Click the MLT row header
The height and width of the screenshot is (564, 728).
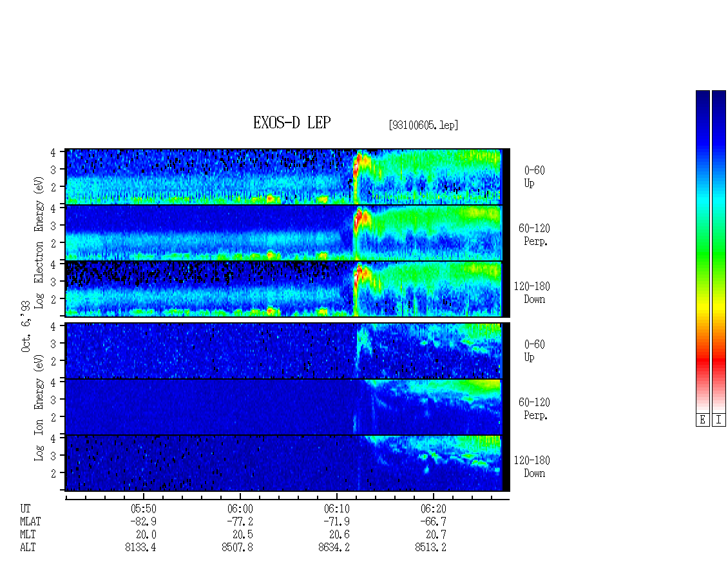pos(28,535)
